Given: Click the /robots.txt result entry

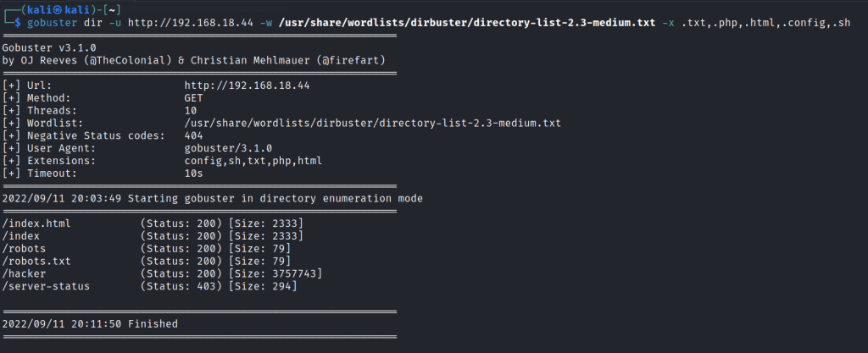Looking at the screenshot, I should [x=37, y=261].
